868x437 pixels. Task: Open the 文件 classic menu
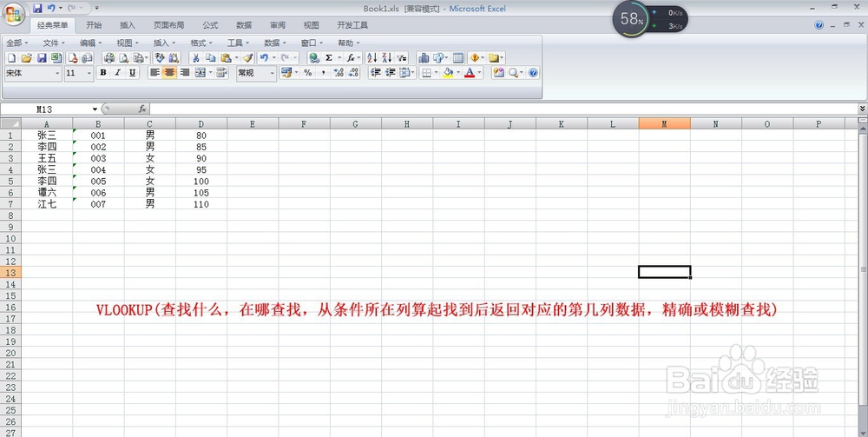54,43
